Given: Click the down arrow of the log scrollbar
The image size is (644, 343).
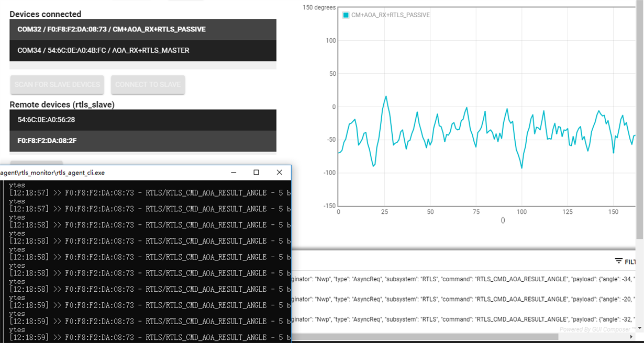Looking at the screenshot, I should point(640,328).
